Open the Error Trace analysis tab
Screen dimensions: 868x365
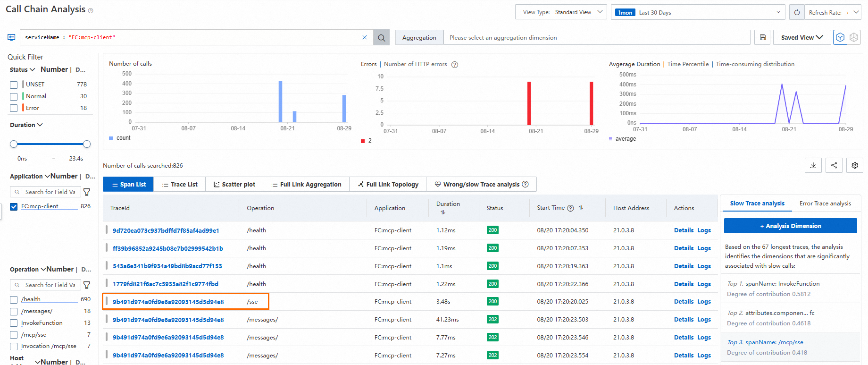click(x=825, y=204)
